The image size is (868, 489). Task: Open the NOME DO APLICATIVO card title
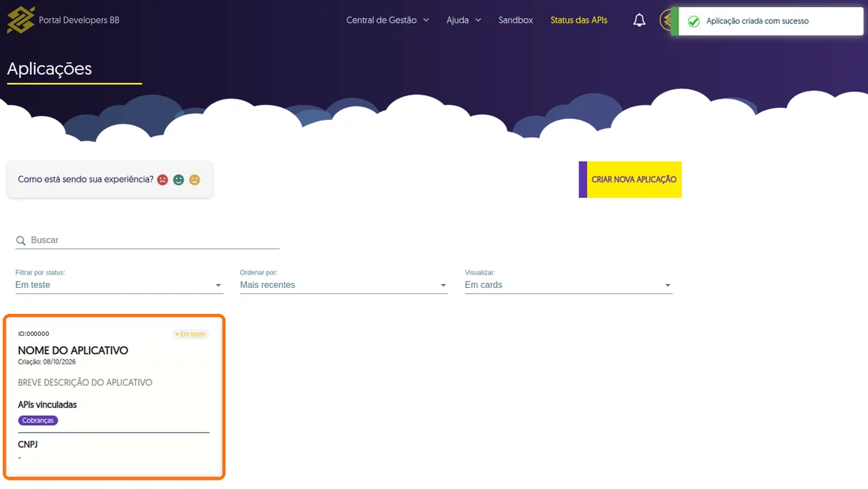pos(73,350)
